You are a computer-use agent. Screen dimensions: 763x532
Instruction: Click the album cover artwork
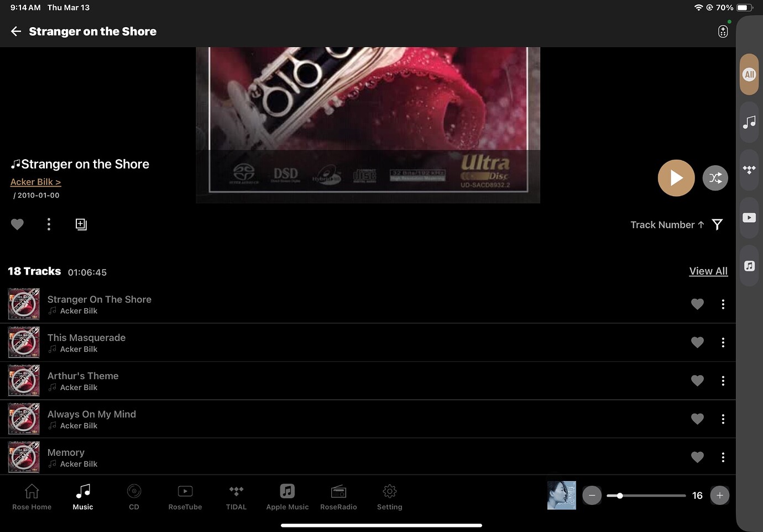coord(368,125)
